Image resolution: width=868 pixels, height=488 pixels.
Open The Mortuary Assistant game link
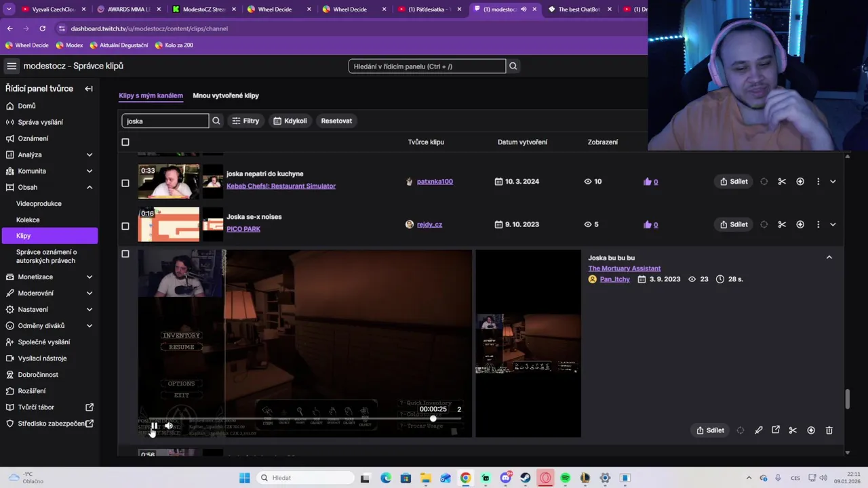point(625,268)
